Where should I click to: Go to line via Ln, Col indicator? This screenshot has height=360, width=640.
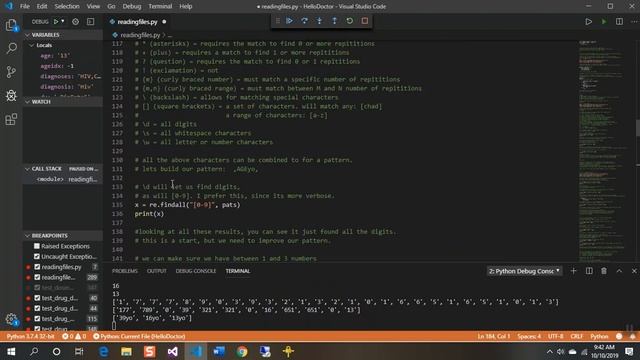(x=494, y=336)
